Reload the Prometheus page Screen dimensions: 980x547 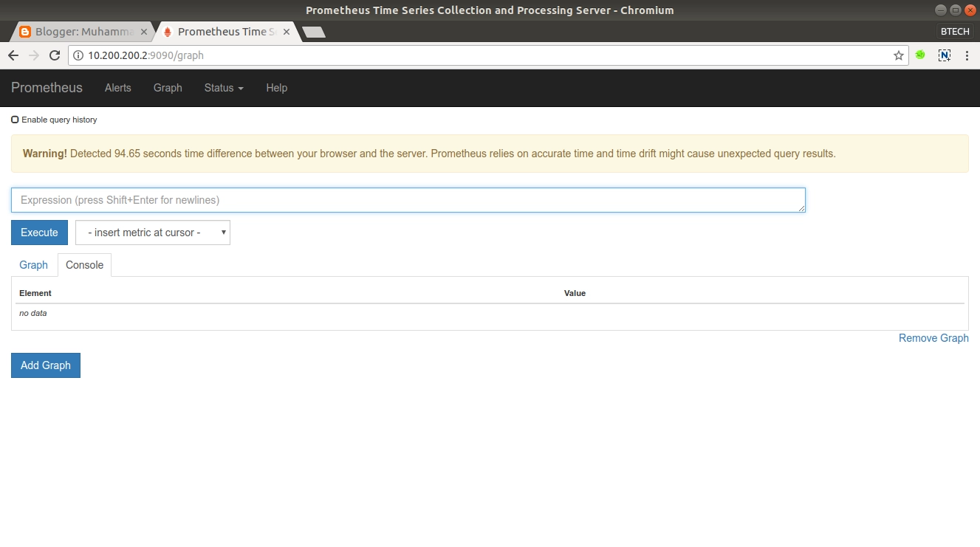[x=55, y=55]
